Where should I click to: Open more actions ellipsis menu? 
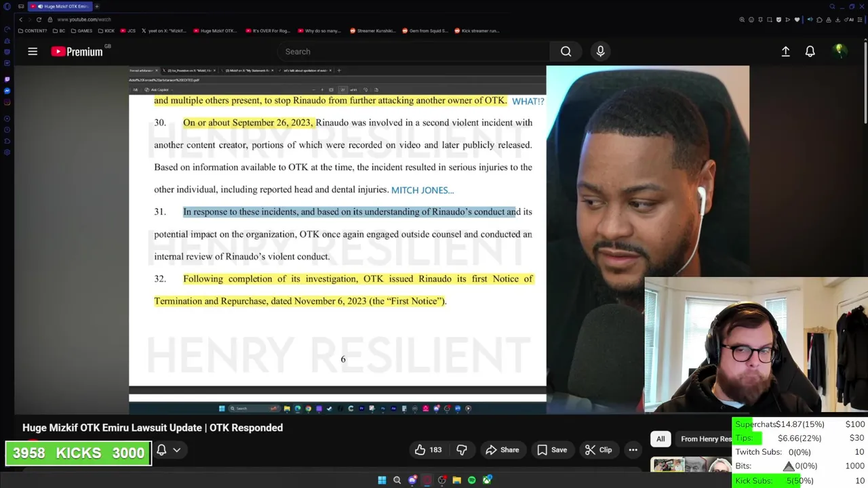(x=633, y=450)
